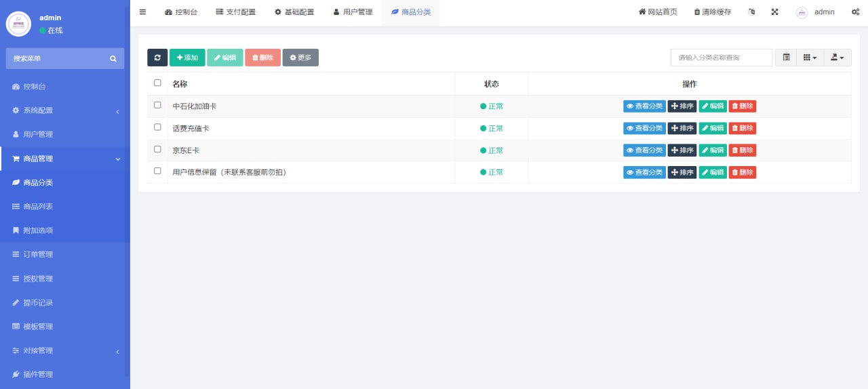Collapse 商品管理 in the sidebar
The image size is (868, 389).
[x=65, y=159]
